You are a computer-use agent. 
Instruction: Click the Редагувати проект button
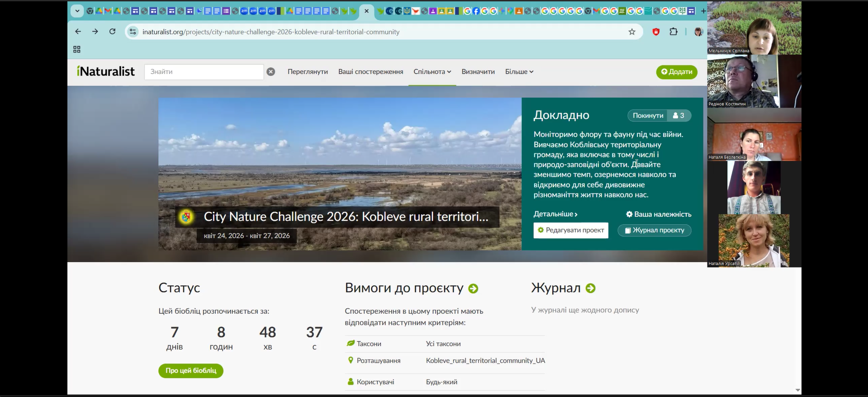pyautogui.click(x=570, y=230)
